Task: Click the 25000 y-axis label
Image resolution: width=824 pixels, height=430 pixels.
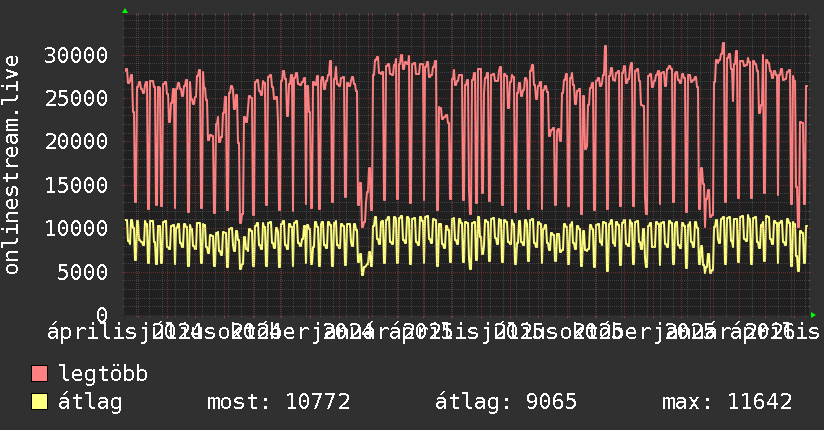Action: pos(76,98)
